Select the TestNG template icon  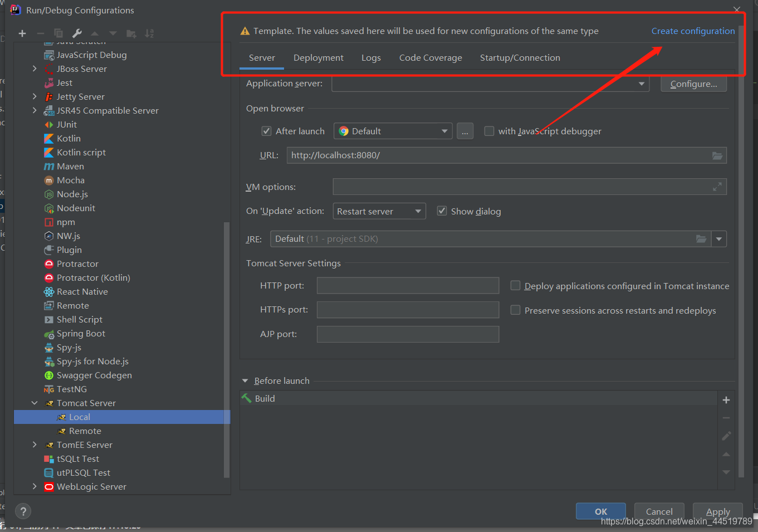point(49,389)
